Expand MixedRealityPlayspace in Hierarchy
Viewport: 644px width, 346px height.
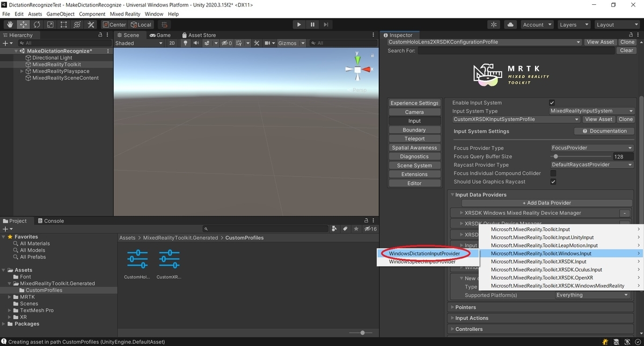pos(21,71)
